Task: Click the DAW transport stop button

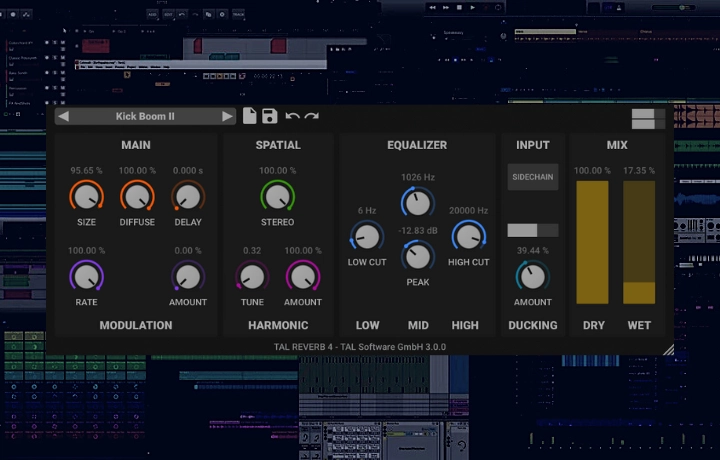Action: 459,7
